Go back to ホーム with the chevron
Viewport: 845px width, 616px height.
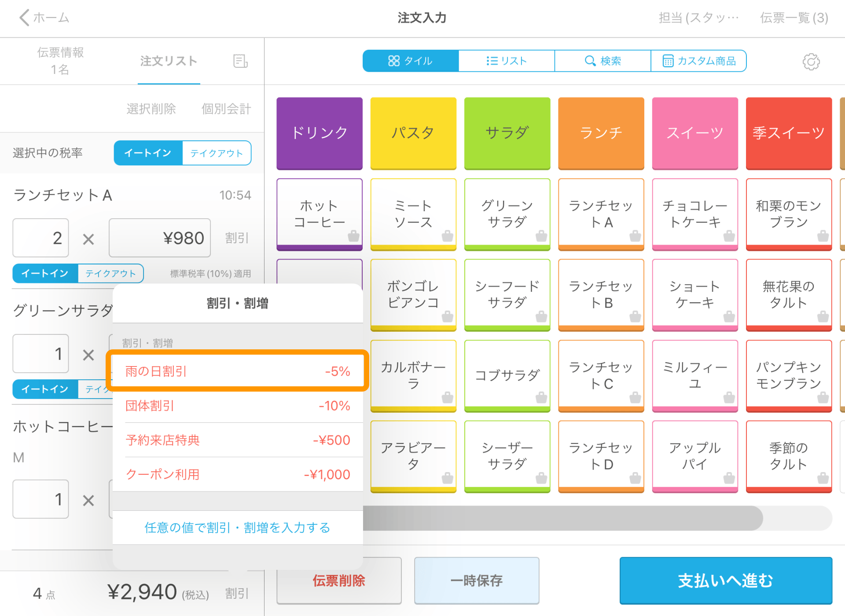click(44, 18)
